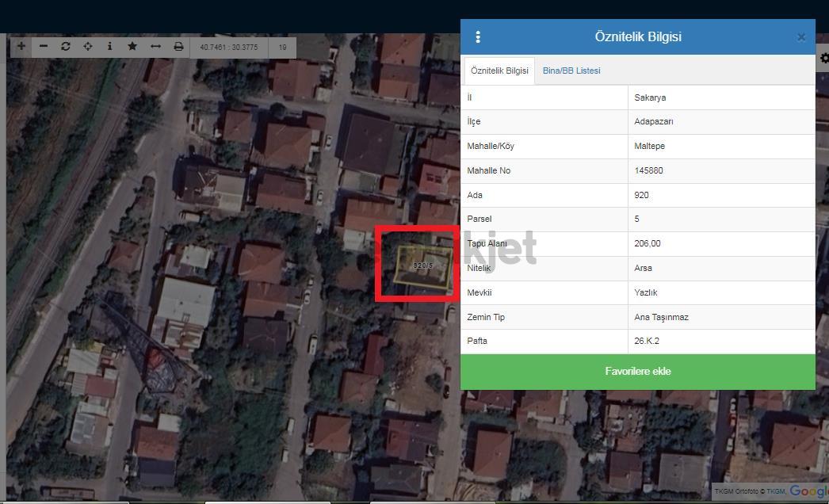Zoom in with the plus icon
The height and width of the screenshot is (504, 829).
point(21,47)
